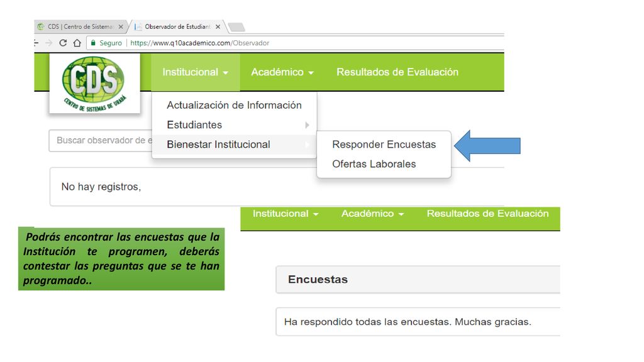Click the browser forward arrow
Screen dimensions: 644x362
[x=49, y=43]
